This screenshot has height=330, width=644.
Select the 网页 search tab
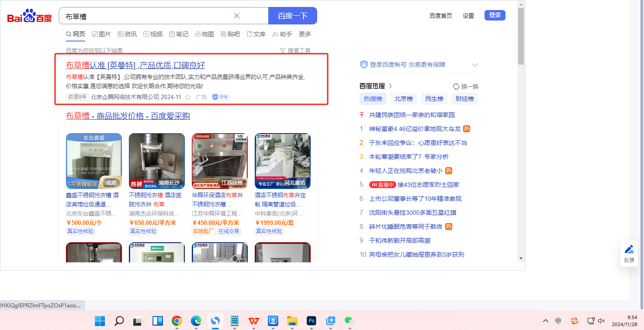click(76, 34)
